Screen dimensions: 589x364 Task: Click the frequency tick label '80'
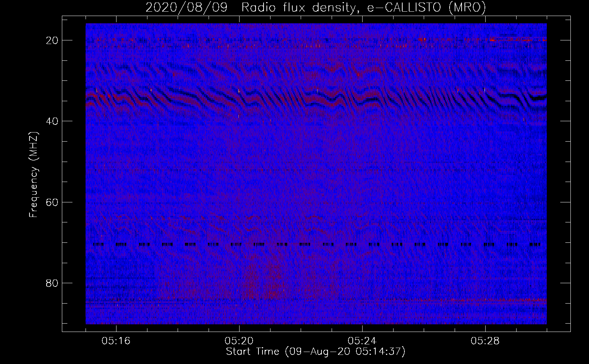click(x=52, y=283)
